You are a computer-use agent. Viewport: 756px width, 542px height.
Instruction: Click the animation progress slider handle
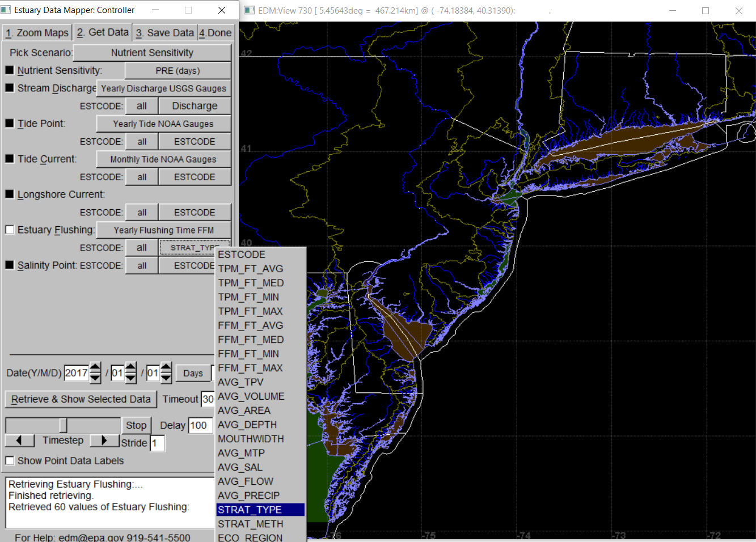62,425
